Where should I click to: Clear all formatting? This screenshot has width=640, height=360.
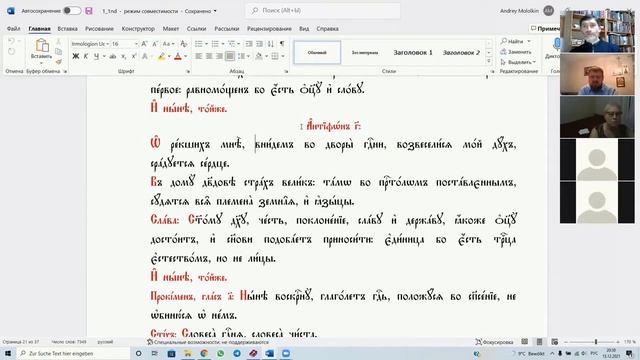pos(184,44)
